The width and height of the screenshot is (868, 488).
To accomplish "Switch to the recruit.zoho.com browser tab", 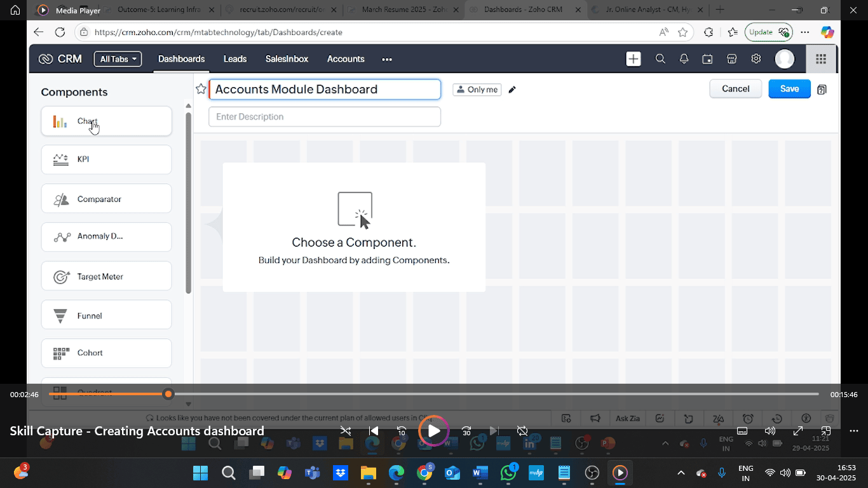I will tap(282, 10).
